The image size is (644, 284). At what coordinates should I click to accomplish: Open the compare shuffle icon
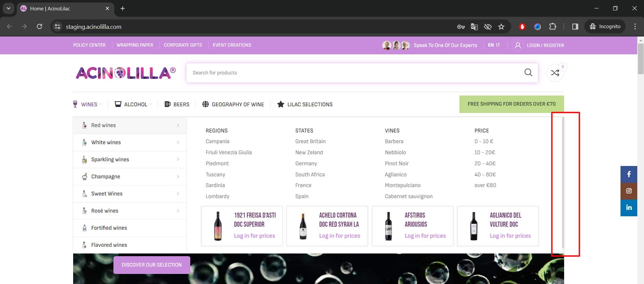(555, 73)
